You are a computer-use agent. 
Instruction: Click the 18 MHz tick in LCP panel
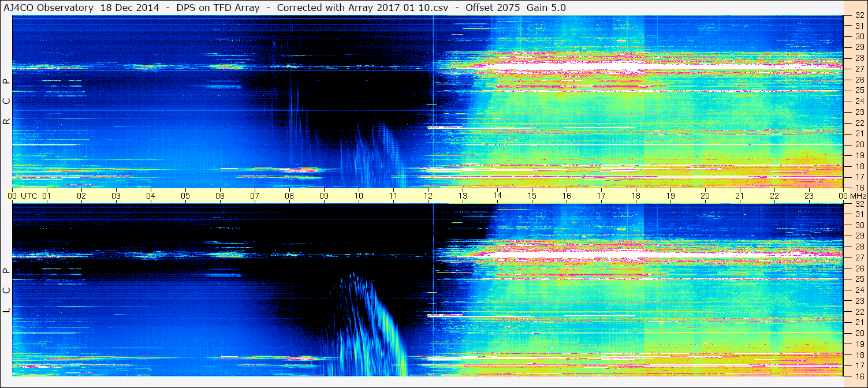pyautogui.click(x=859, y=355)
